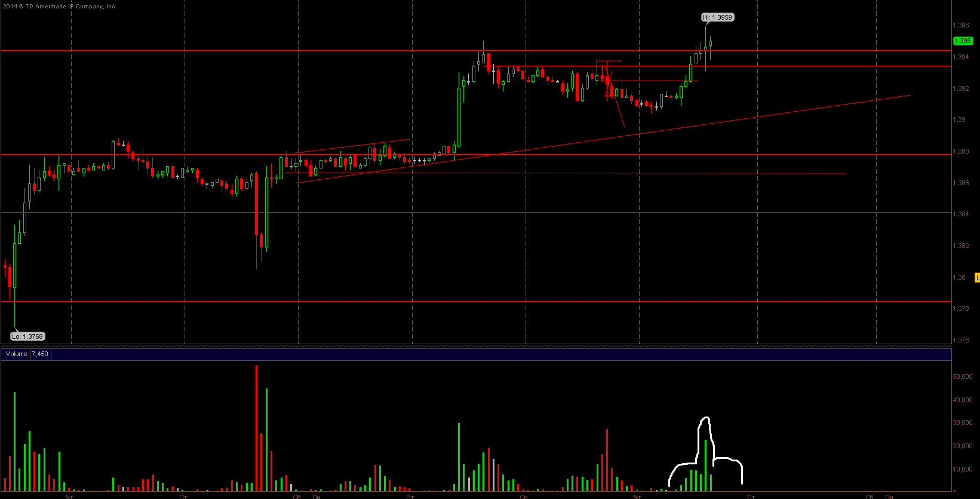Click the 1.382 price axis label
This screenshot has height=499, width=980.
960,246
